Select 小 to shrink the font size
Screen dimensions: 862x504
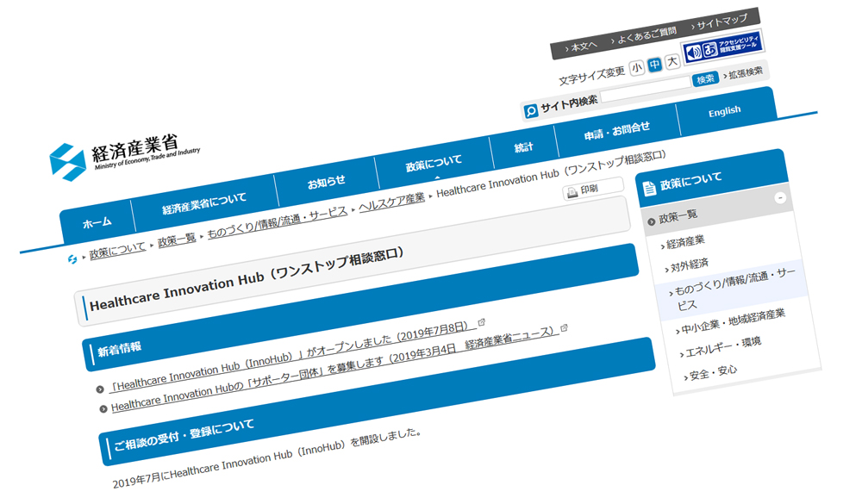tap(635, 64)
